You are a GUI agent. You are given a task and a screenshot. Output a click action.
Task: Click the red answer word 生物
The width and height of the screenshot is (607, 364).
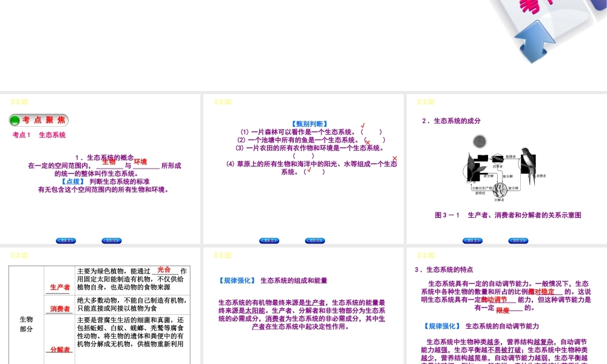click(109, 162)
